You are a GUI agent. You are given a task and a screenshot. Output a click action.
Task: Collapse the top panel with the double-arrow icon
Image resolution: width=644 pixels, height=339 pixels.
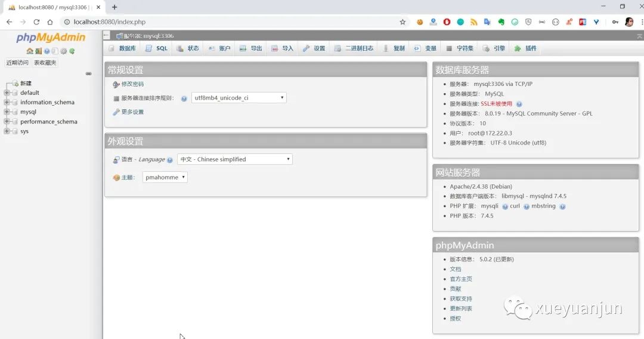(639, 36)
